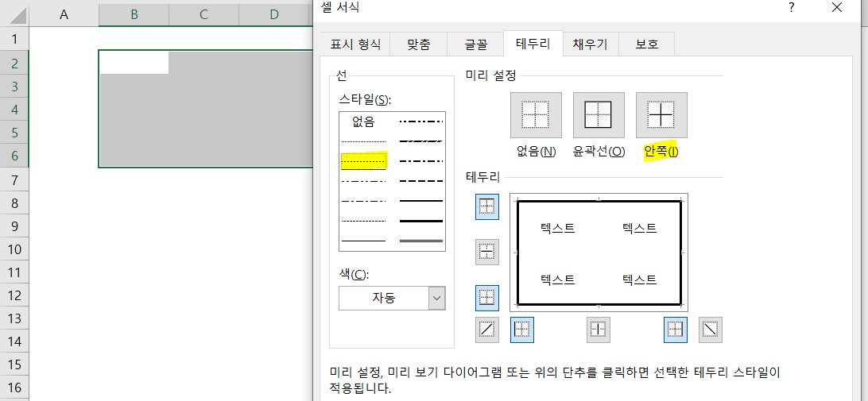868x401 pixels.
Task: Select row 13 header
Action: coord(14,318)
